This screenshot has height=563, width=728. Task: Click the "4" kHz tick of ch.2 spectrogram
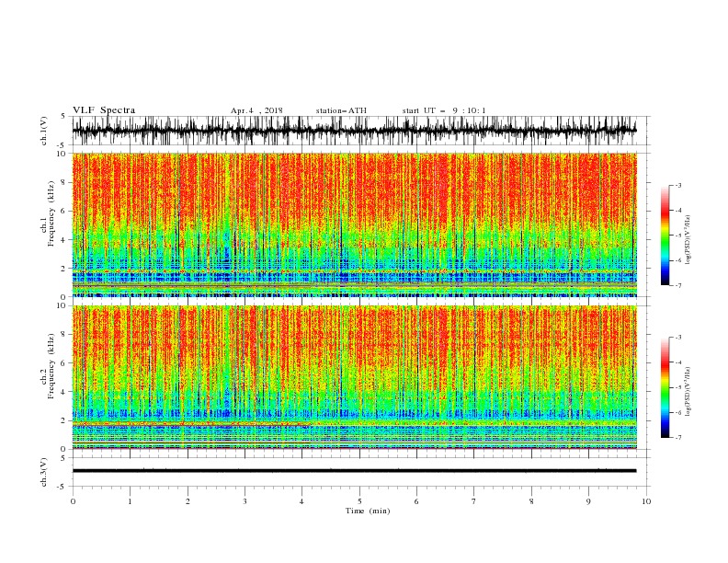[x=64, y=392]
